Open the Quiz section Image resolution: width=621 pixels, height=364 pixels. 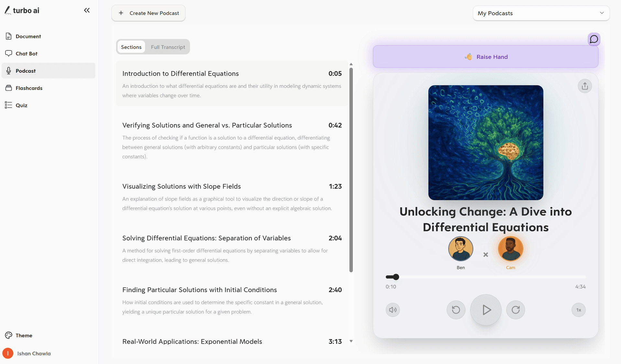pyautogui.click(x=49, y=105)
